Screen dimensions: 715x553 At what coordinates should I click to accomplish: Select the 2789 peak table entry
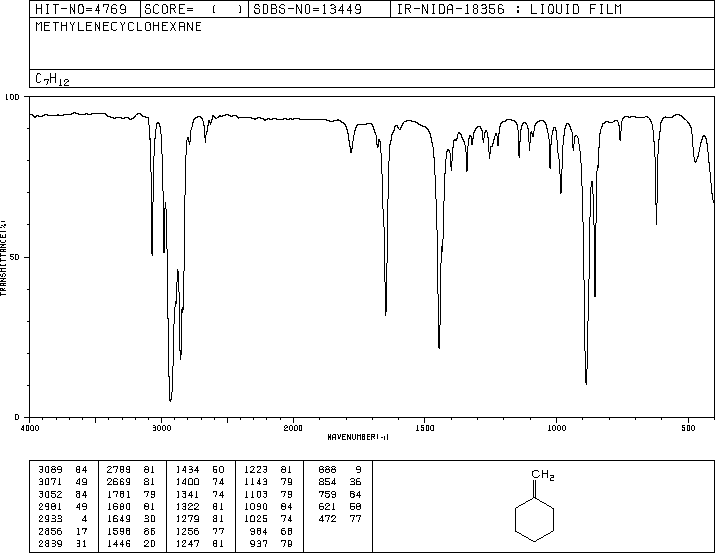(x=131, y=470)
